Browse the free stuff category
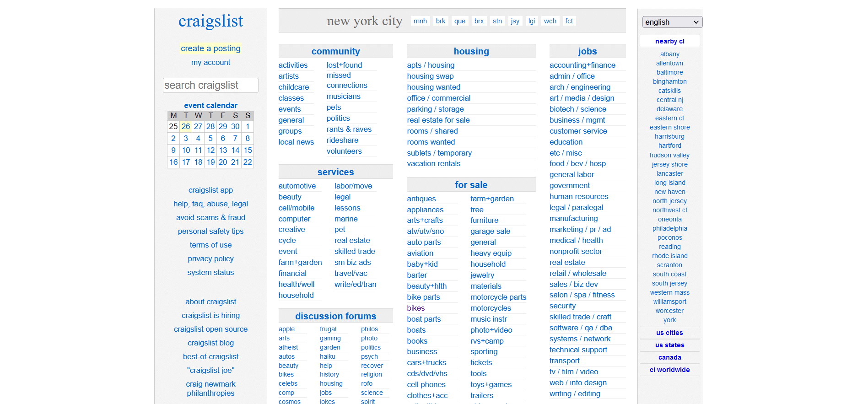This screenshot has height=404, width=868. (x=477, y=210)
